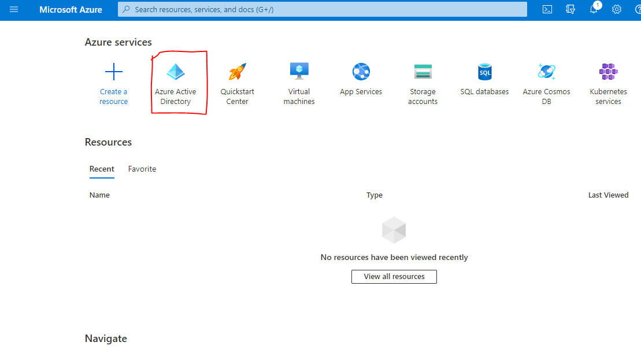This screenshot has height=364, width=641.
Task: Click the Azure Active Directory label
Action: 175,96
